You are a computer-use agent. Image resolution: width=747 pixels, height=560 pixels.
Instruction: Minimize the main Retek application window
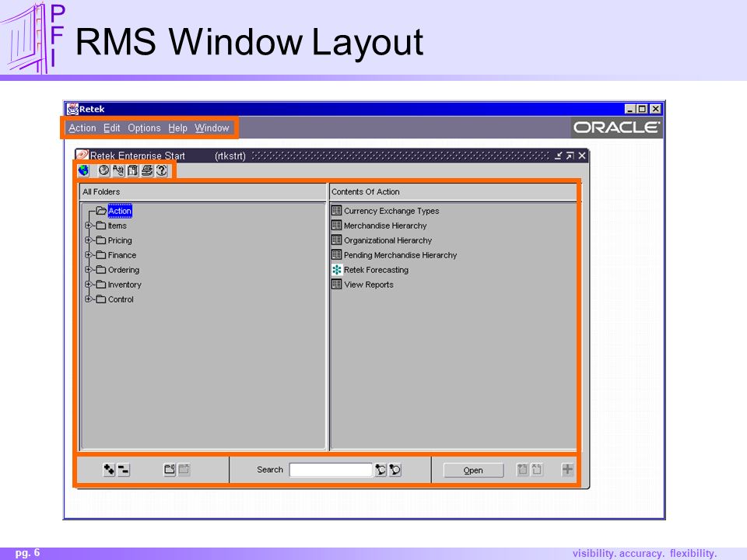pyautogui.click(x=630, y=109)
